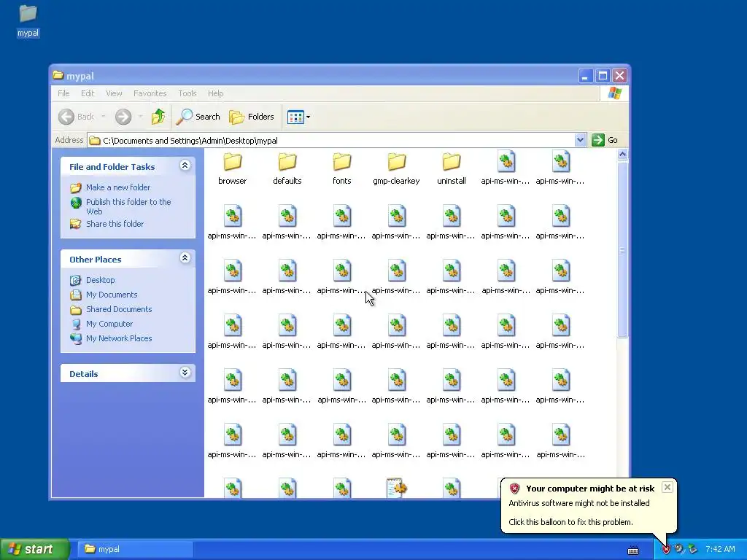The width and height of the screenshot is (747, 560).
Task: Open the Forward history dropdown arrow
Action: 140,117
